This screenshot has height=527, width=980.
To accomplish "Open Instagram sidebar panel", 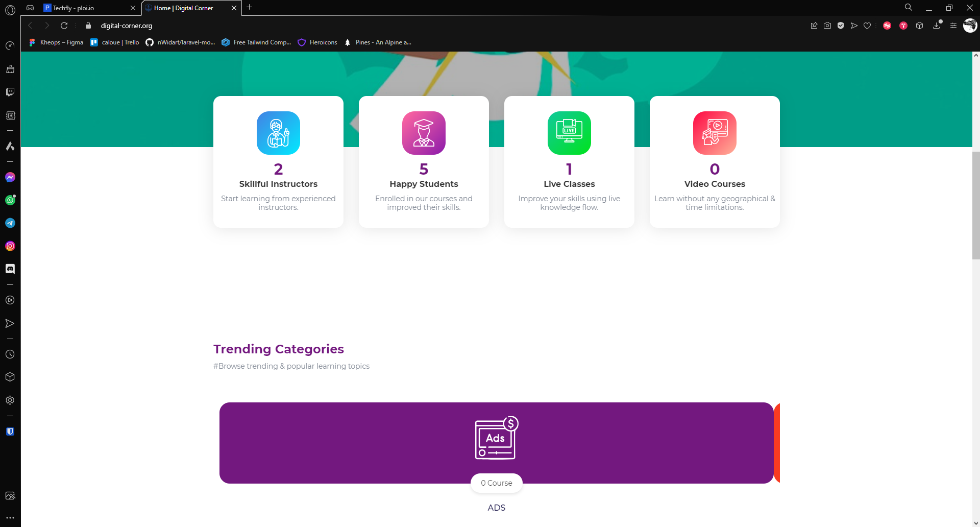I will tap(10, 246).
